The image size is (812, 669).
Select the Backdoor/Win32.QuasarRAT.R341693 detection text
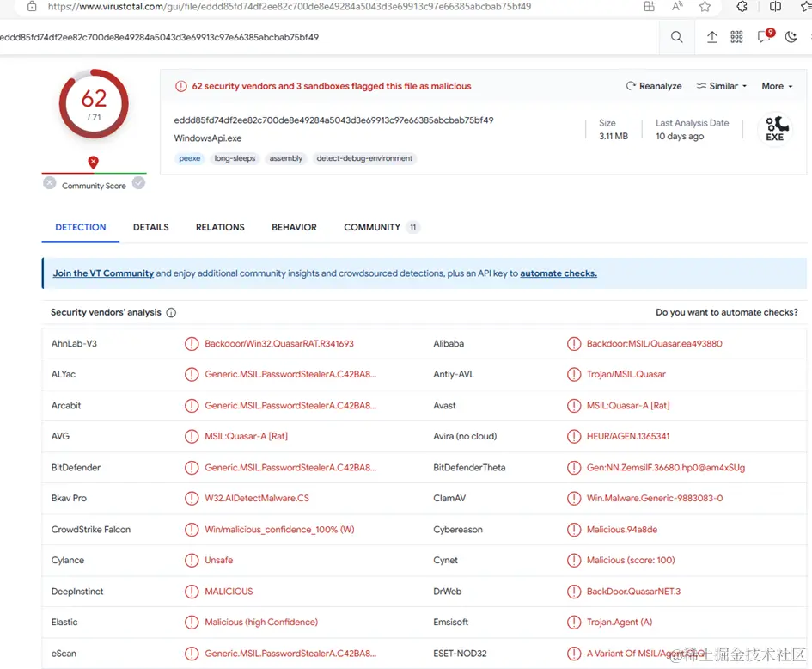click(279, 344)
